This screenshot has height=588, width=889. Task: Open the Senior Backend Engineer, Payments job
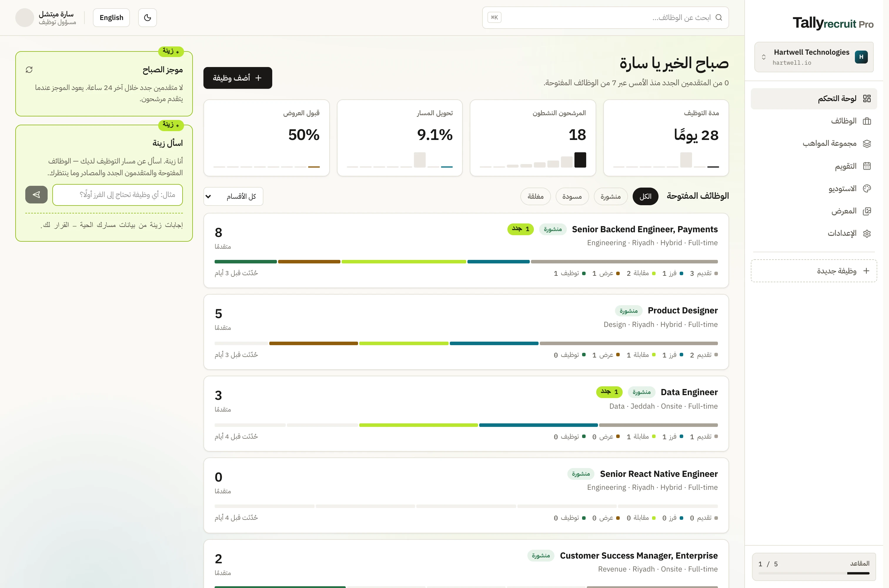466,250
